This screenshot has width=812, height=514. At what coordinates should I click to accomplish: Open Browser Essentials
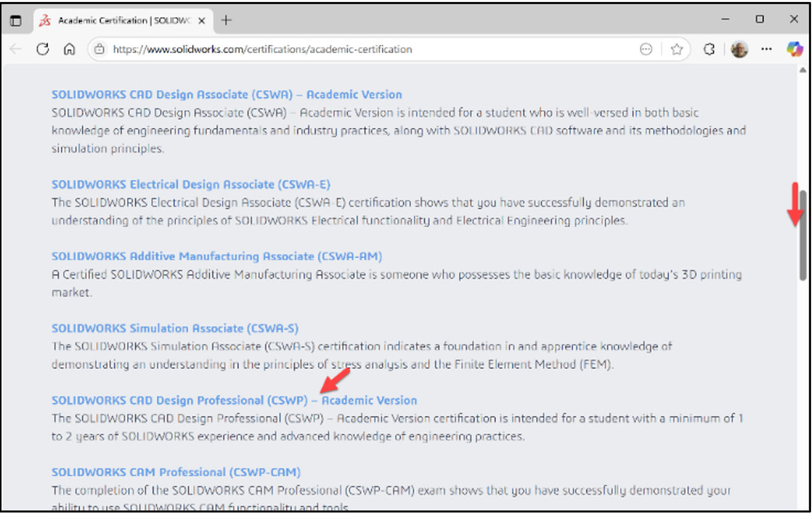point(709,49)
